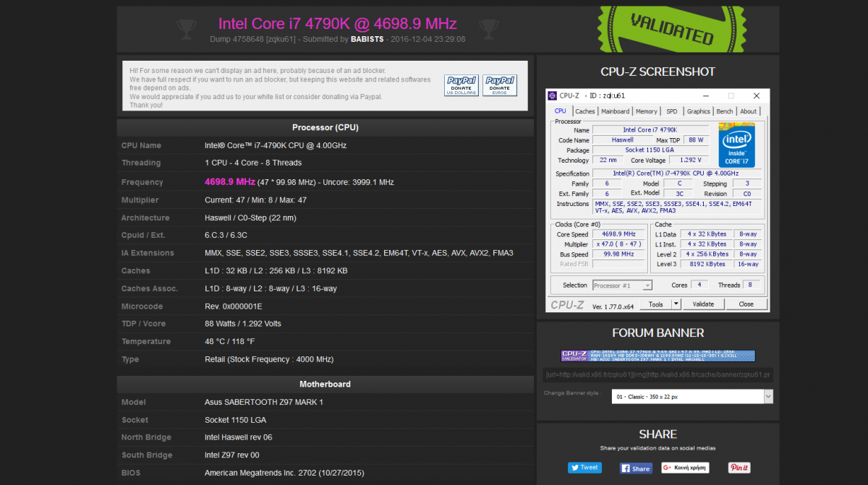The width and height of the screenshot is (868, 485).
Task: Click the Validate button in CPU-Z screenshot
Action: pyautogui.click(x=704, y=304)
